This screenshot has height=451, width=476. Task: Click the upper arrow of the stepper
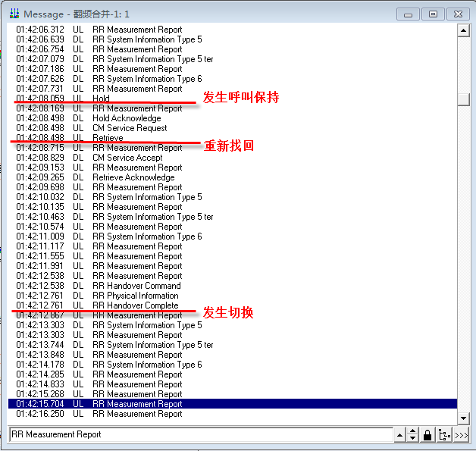412,431
